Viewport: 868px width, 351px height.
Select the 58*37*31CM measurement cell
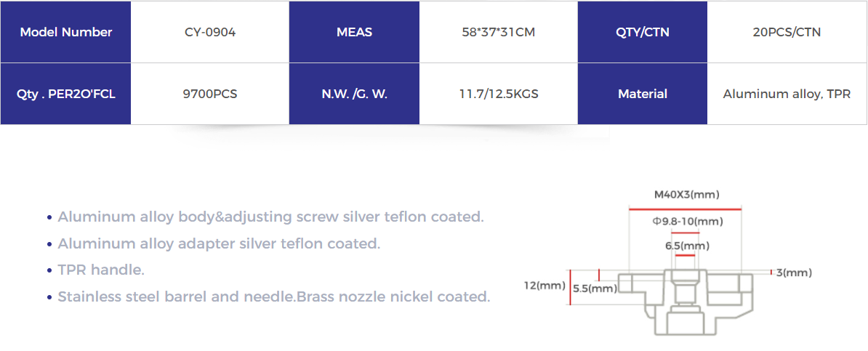tap(499, 32)
